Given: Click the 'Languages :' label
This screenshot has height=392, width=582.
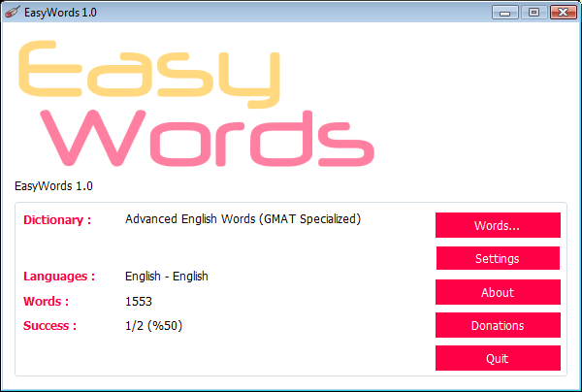Looking at the screenshot, I should click(x=59, y=277).
